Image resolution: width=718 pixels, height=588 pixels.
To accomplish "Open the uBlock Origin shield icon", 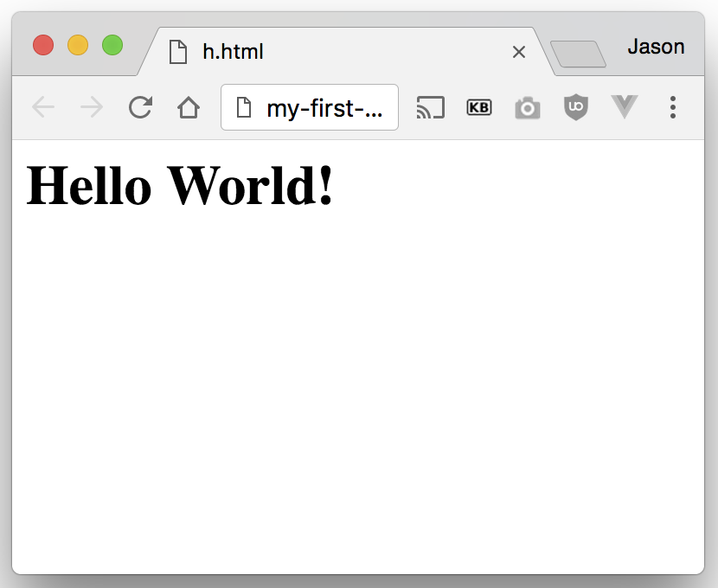I will [x=575, y=107].
